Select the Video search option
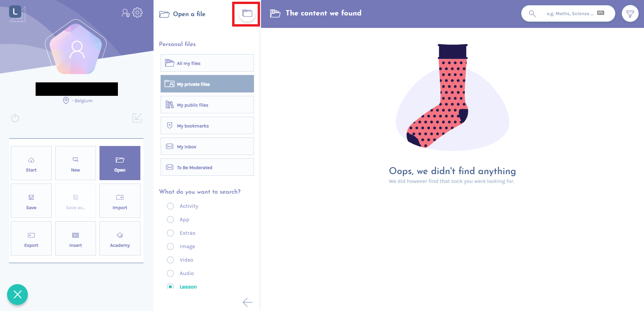This screenshot has height=311, width=644. 170,260
